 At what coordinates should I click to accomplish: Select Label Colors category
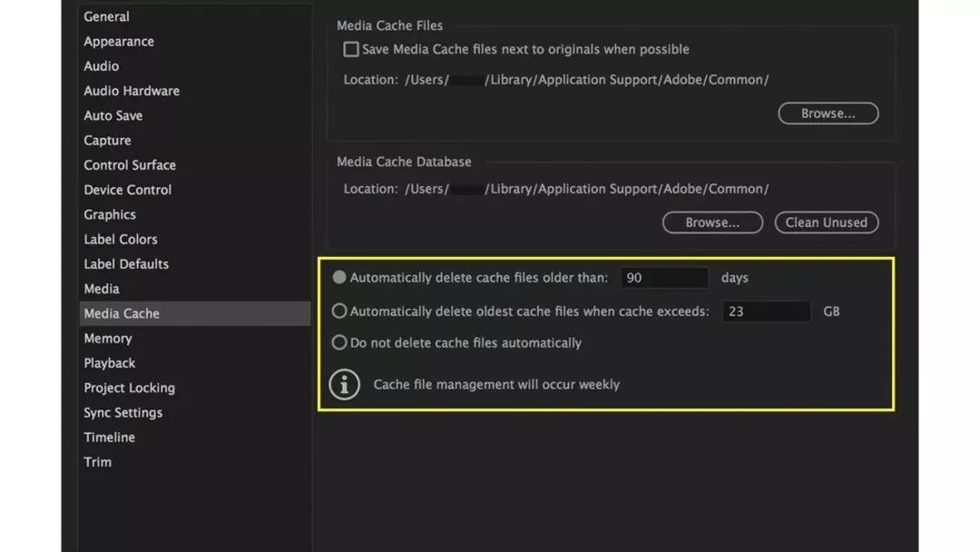pyautogui.click(x=121, y=240)
